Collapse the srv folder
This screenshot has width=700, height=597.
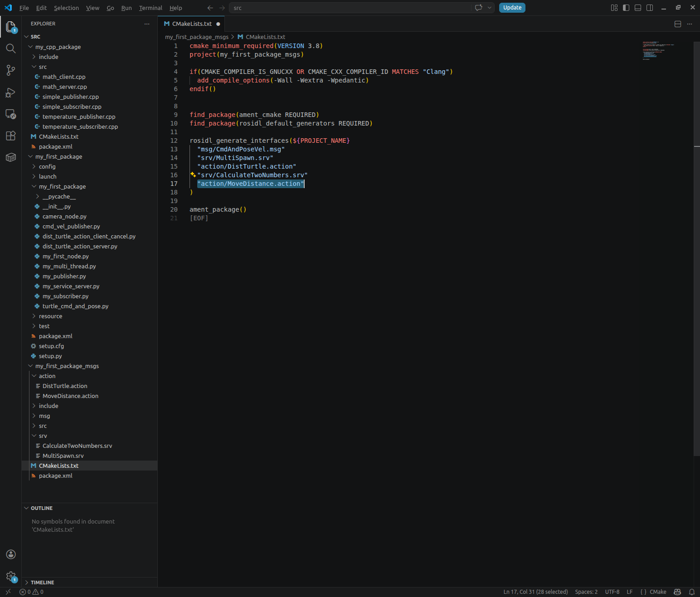34,436
